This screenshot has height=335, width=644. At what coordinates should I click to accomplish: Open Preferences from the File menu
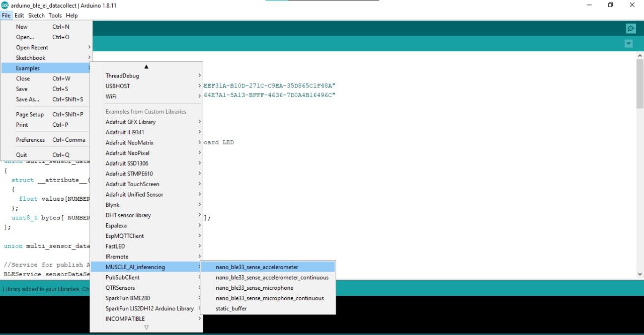coord(46,140)
